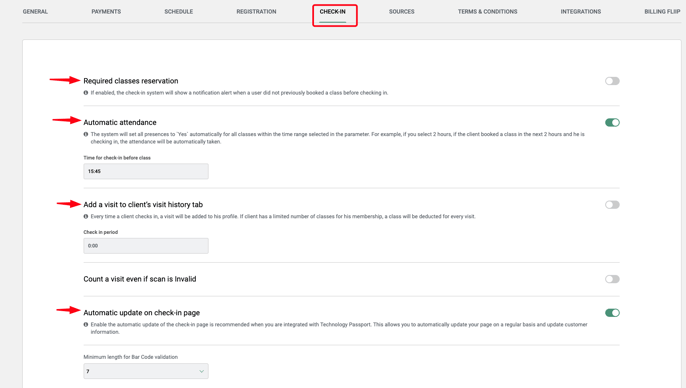Open the Registration tab
This screenshot has height=388, width=686.
click(256, 12)
